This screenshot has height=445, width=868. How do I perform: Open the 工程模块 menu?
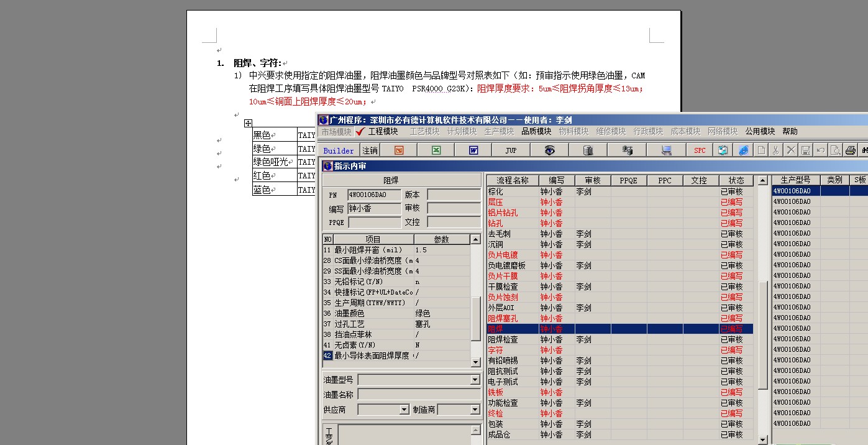click(x=383, y=132)
